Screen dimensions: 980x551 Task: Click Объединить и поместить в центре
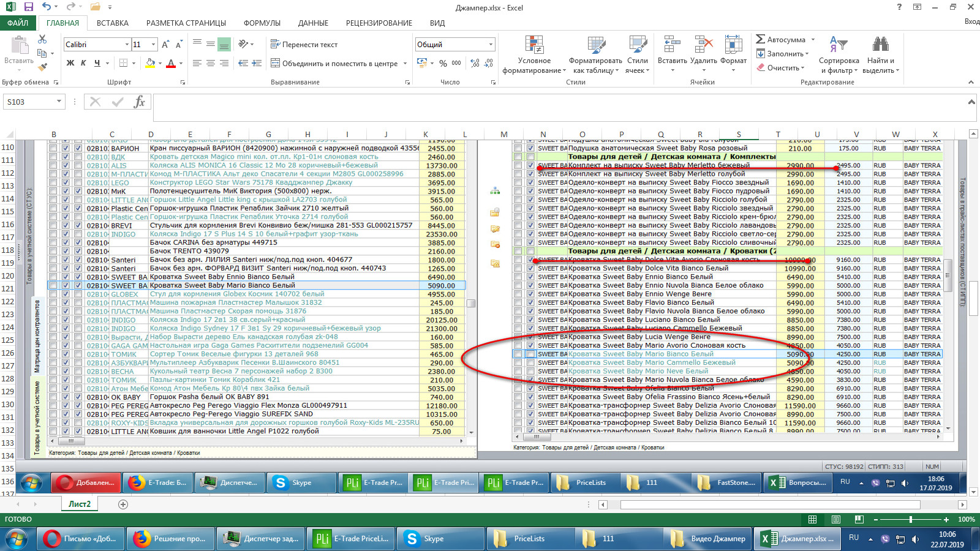point(334,63)
